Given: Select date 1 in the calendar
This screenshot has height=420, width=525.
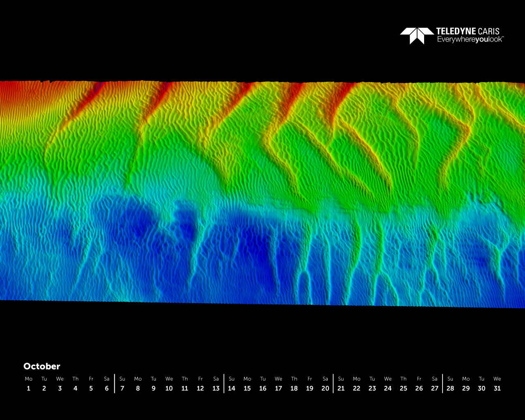Looking at the screenshot, I should tap(29, 388).
